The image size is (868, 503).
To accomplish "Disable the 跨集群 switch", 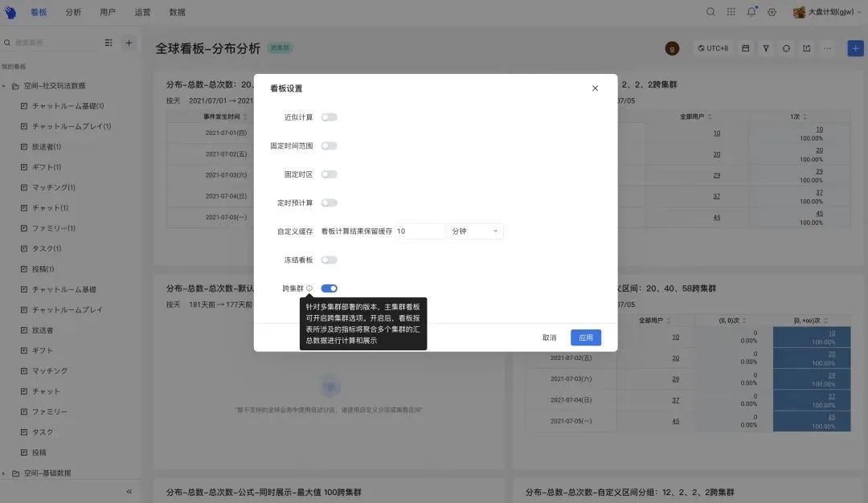I will [329, 288].
